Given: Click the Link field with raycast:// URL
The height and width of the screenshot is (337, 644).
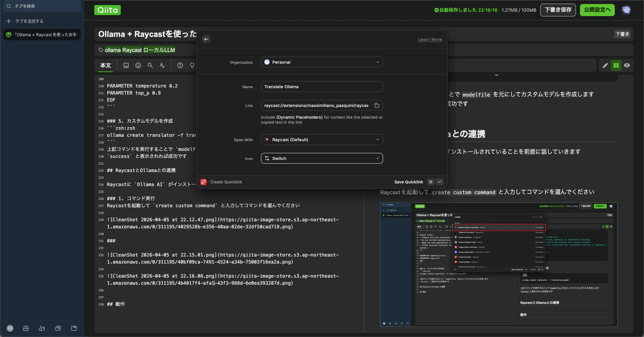Looking at the screenshot, I should [322, 105].
